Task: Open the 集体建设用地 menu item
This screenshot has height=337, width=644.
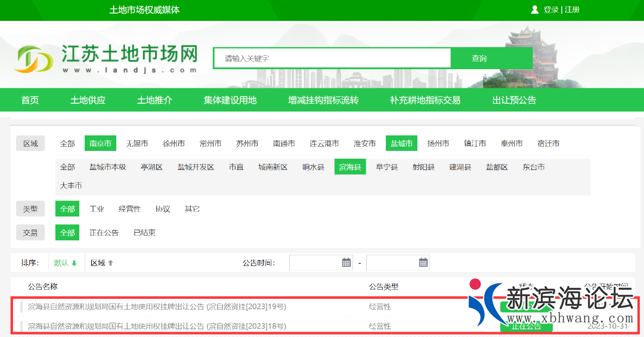Action: coord(230,100)
